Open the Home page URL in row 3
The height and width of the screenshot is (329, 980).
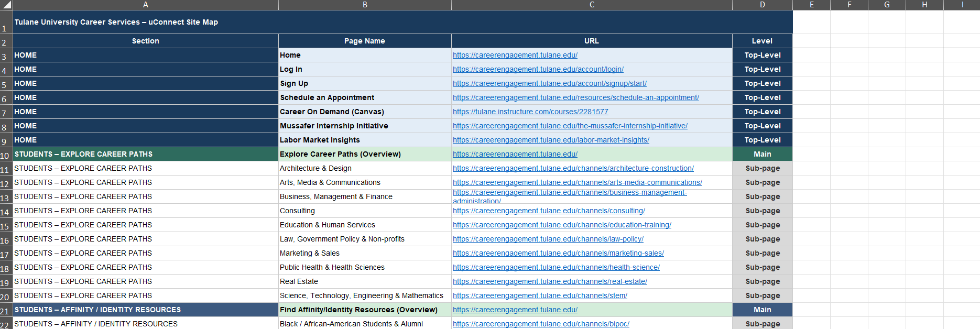pyautogui.click(x=515, y=55)
